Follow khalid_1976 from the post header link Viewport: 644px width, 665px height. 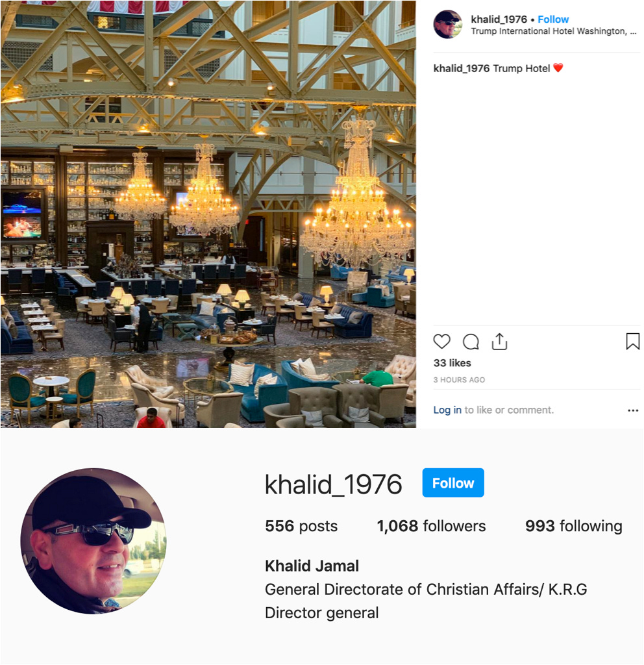pyautogui.click(x=553, y=19)
